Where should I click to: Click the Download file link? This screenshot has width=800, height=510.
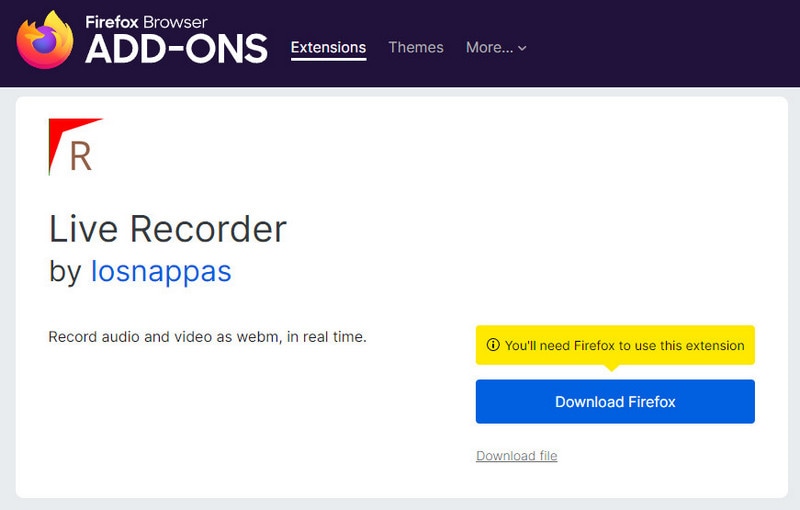coord(516,455)
